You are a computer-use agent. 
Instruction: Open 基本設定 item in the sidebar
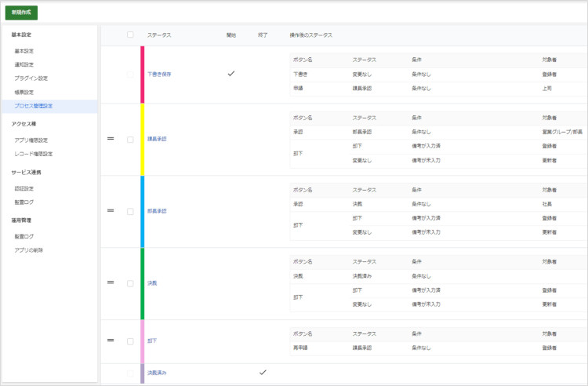point(24,51)
